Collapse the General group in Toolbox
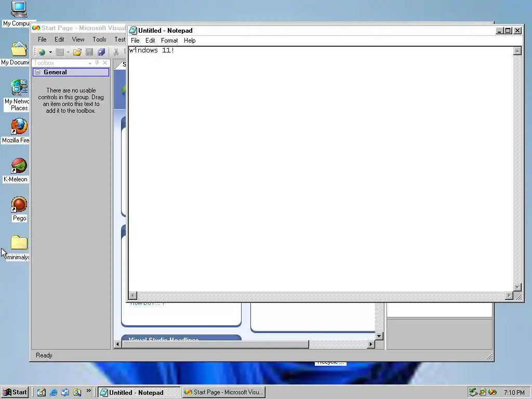This screenshot has height=399, width=532. click(37, 72)
